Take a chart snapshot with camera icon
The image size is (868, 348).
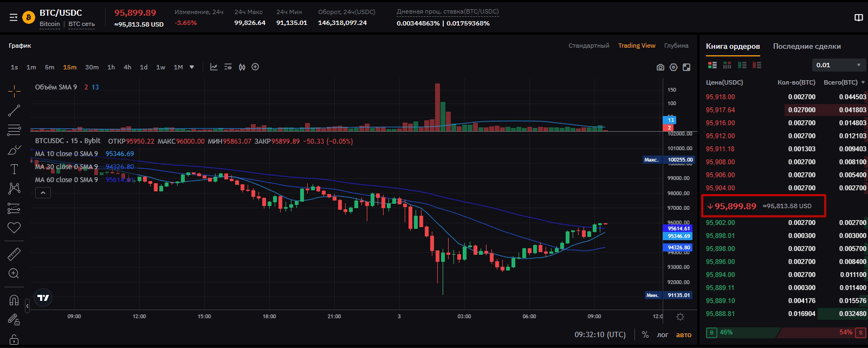[x=660, y=67]
